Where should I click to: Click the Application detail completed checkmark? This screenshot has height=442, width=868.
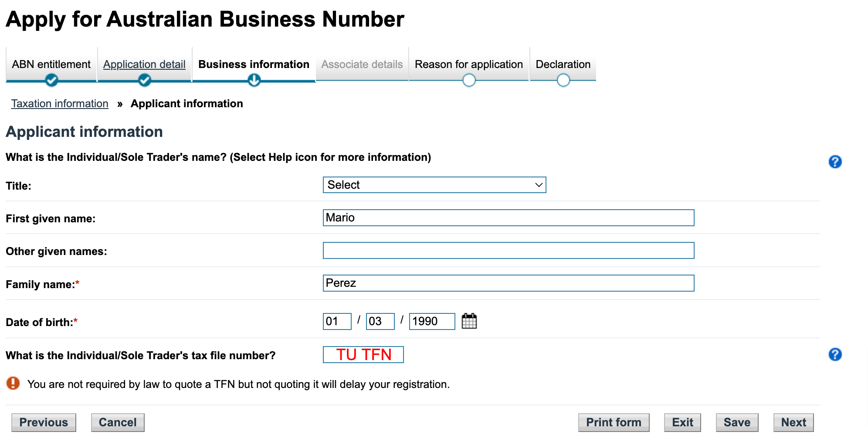pyautogui.click(x=144, y=80)
